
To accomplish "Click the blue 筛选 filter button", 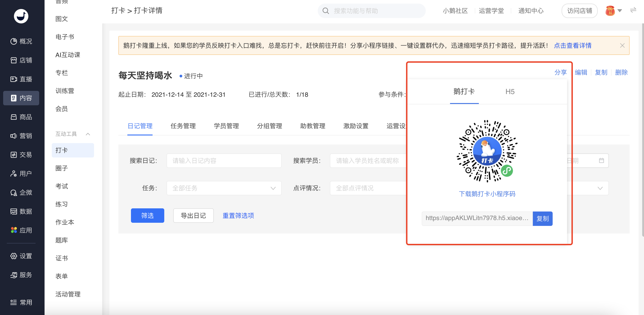I will tap(147, 216).
